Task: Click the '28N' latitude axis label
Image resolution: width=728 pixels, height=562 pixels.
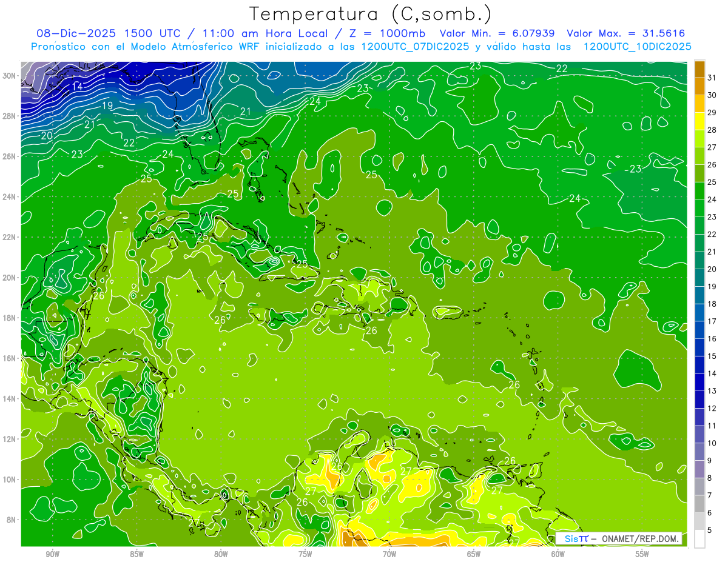Action: (x=10, y=116)
